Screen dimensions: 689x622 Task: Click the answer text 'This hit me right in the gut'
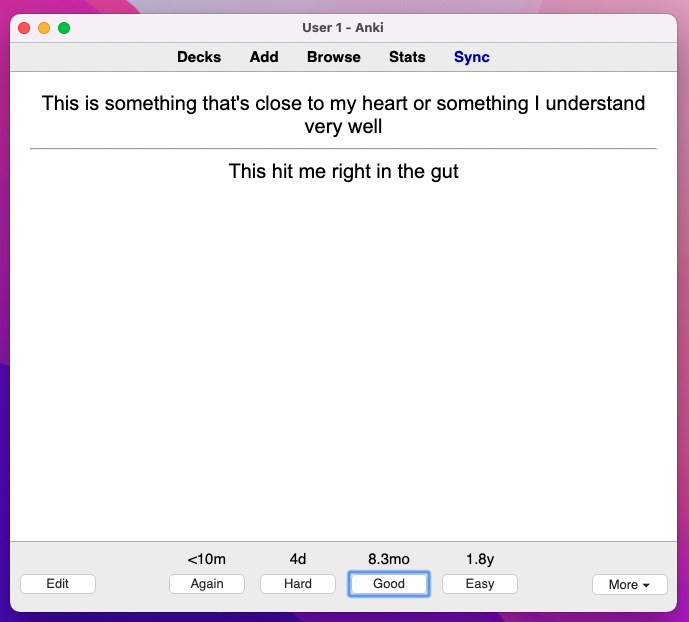pyautogui.click(x=344, y=171)
